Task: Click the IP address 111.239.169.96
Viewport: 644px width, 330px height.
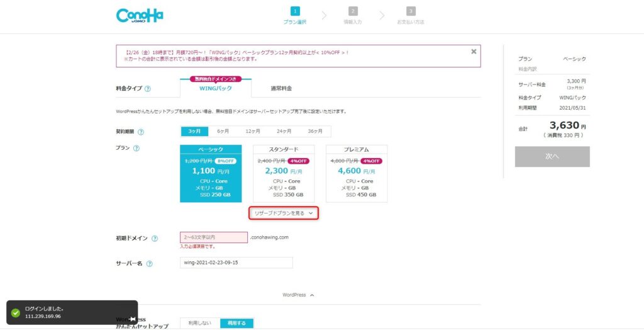Action: coord(43,316)
